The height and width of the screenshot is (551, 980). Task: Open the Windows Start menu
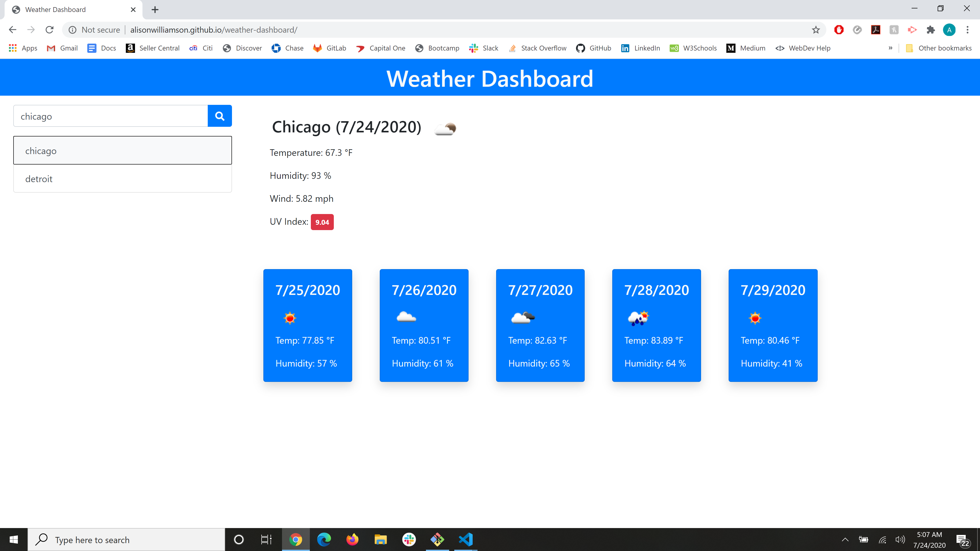(14, 540)
